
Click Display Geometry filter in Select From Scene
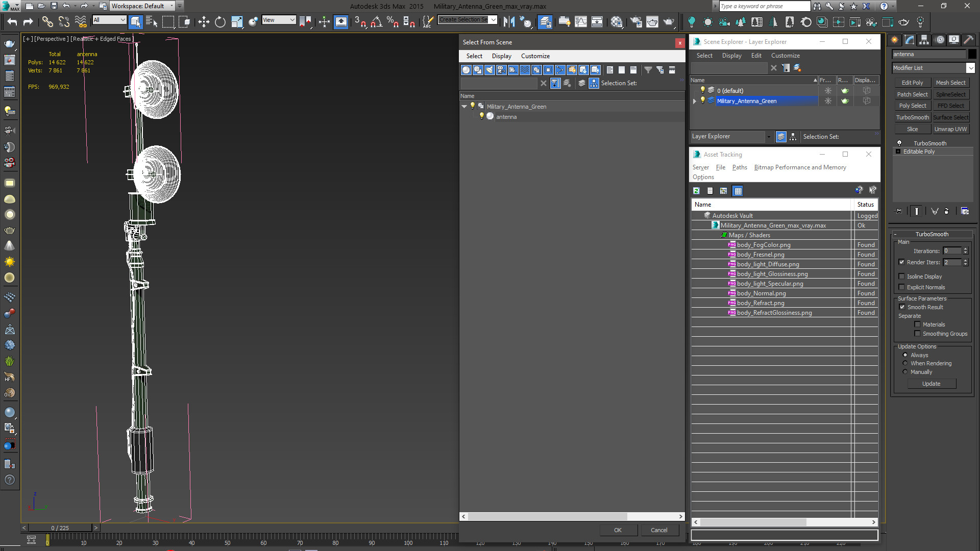[x=466, y=70]
